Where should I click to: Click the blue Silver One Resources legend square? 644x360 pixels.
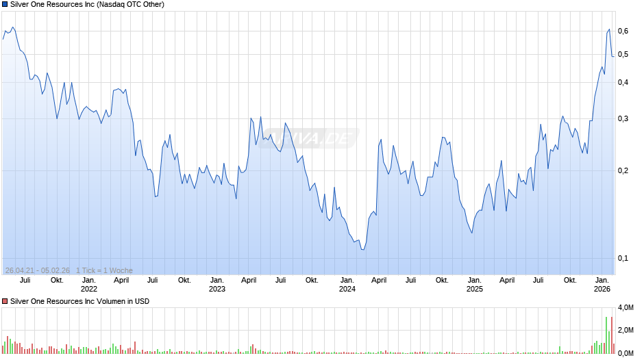tap(5, 5)
